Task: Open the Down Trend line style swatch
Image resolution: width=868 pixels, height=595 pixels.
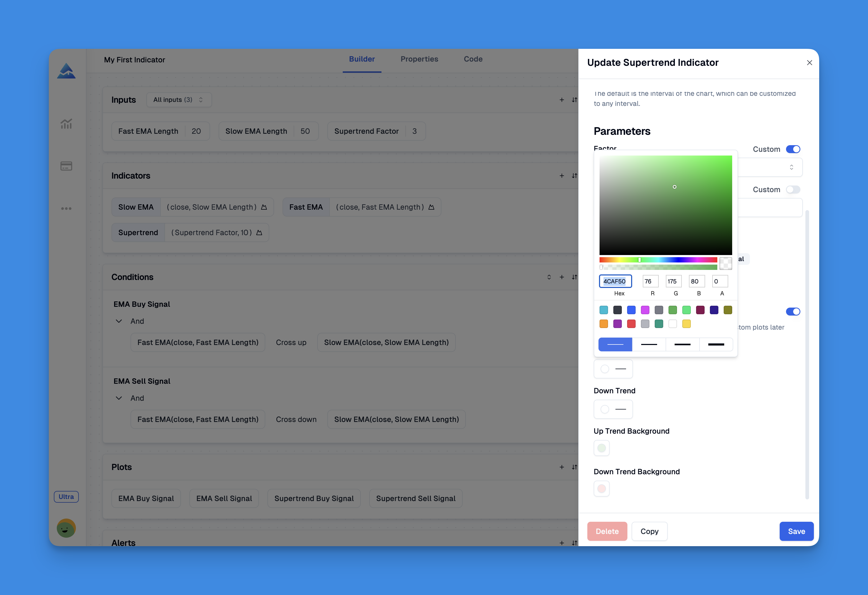Action: [x=613, y=409]
